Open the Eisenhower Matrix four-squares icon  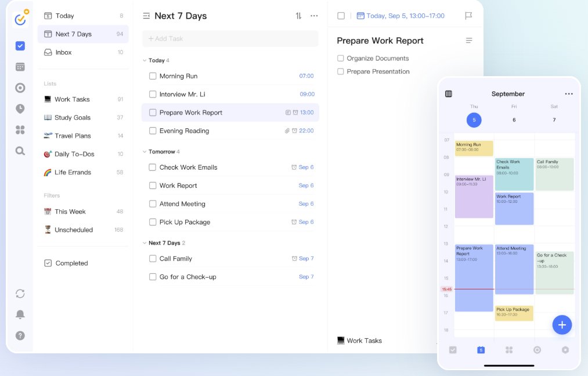[x=20, y=130]
